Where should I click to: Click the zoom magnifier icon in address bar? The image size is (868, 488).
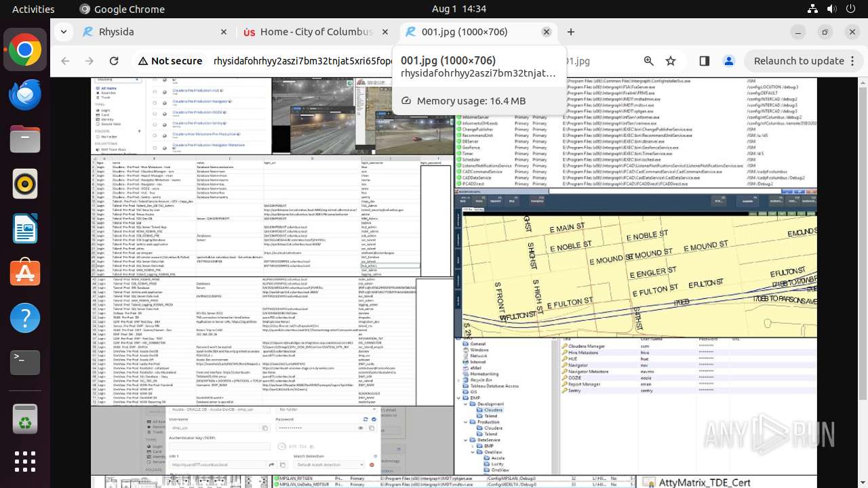tap(649, 61)
